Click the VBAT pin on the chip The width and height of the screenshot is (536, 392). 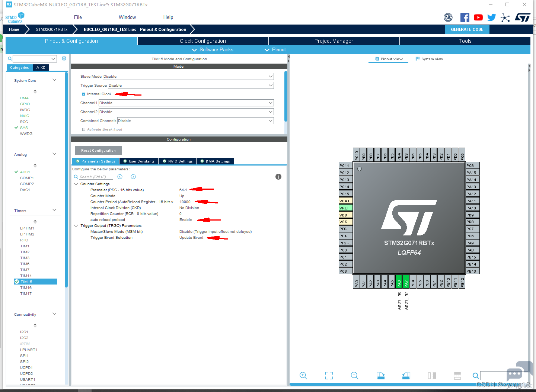tap(346, 201)
